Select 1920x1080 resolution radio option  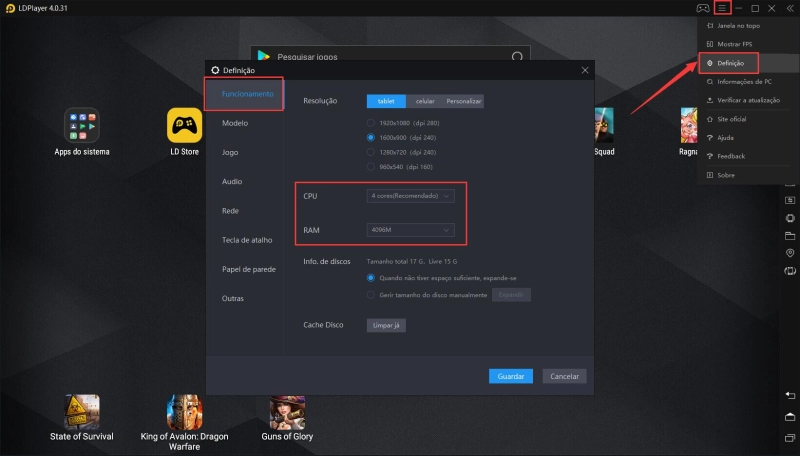(x=371, y=122)
